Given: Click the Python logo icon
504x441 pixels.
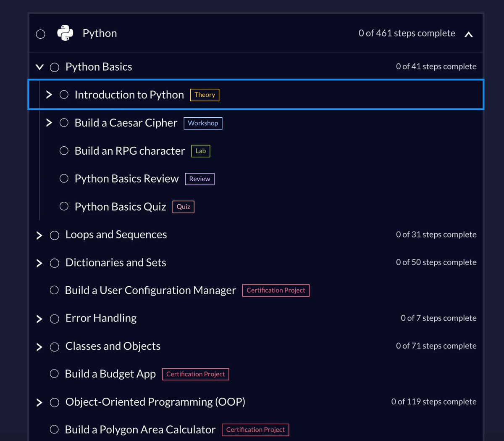Looking at the screenshot, I should [x=65, y=33].
